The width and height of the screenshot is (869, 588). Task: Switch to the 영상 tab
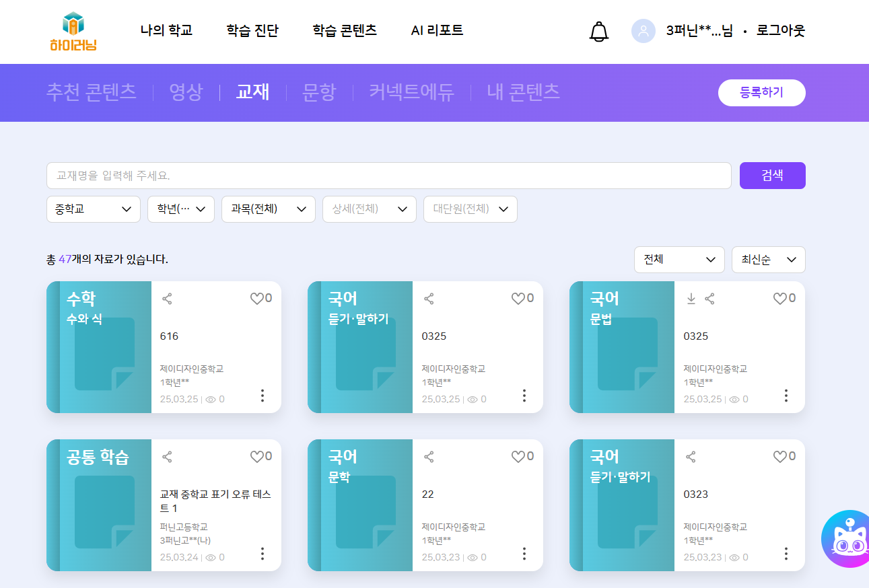pos(186,92)
